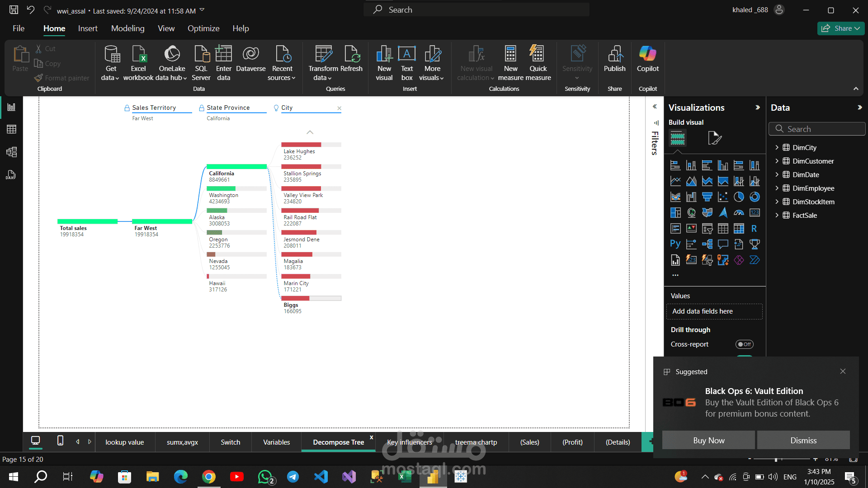The width and height of the screenshot is (868, 488).
Task: Select the Q&A speech bubble visual
Action: [x=723, y=244]
